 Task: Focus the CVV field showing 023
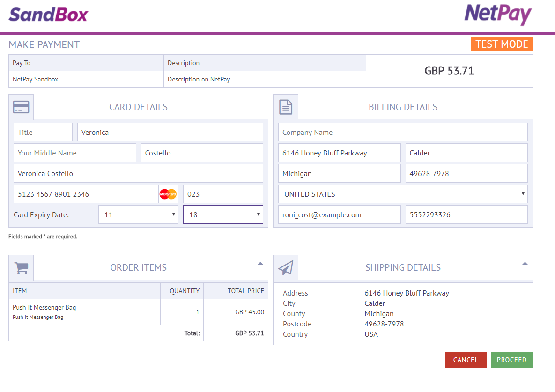[x=223, y=194]
